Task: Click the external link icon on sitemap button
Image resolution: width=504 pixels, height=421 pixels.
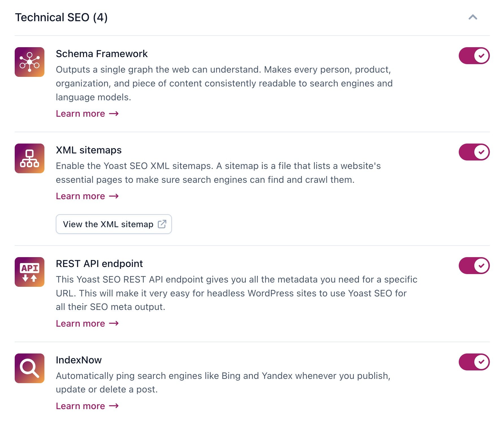Action: [162, 224]
